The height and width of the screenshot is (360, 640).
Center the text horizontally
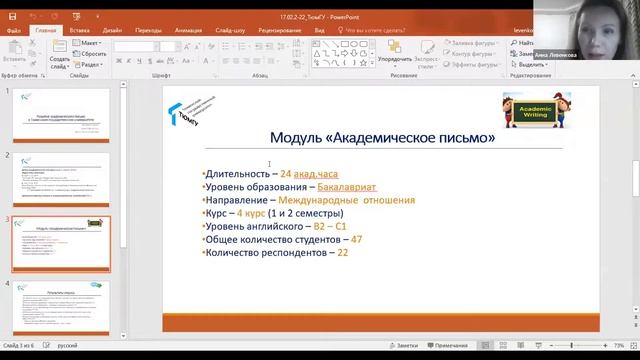coord(236,61)
